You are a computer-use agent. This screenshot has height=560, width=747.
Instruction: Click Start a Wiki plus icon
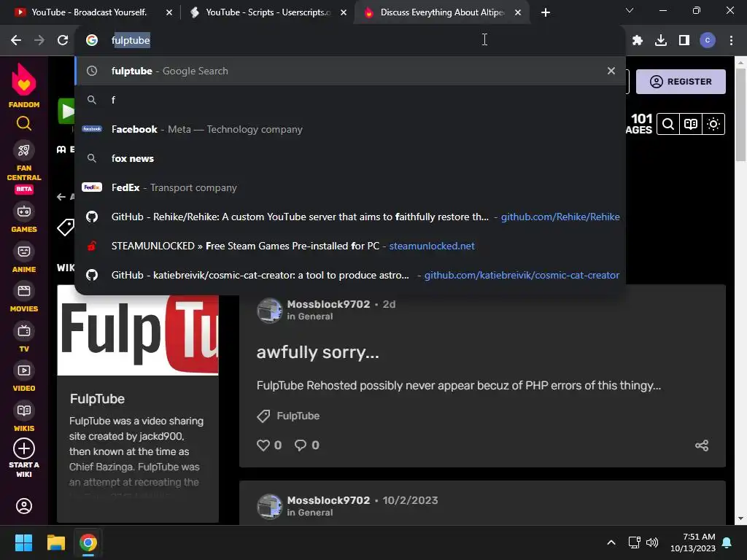tap(24, 448)
